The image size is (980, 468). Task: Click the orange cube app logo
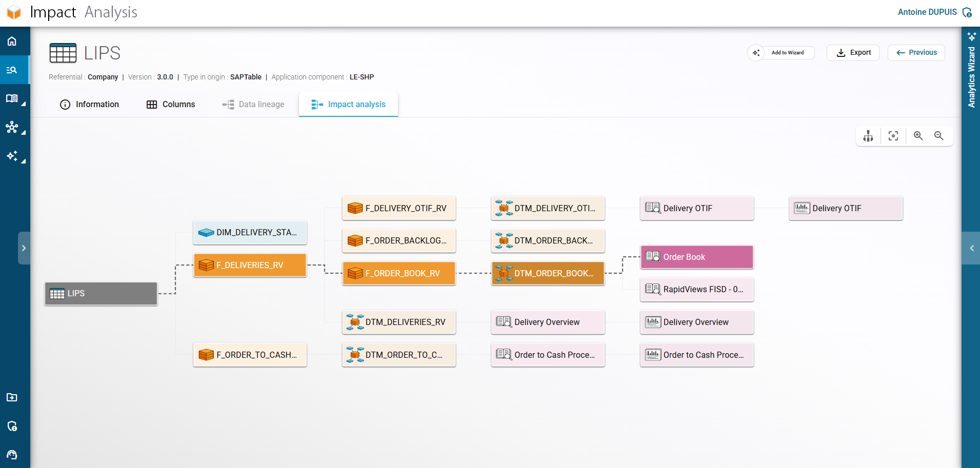(x=14, y=12)
